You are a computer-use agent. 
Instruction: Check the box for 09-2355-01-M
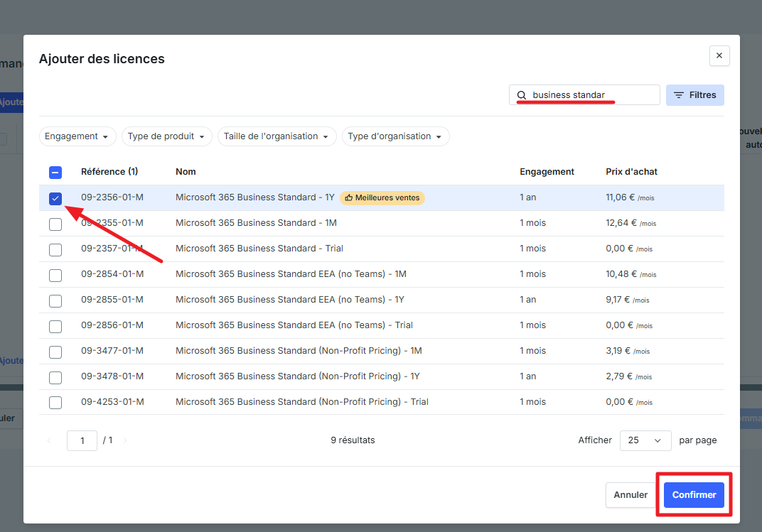tap(55, 224)
